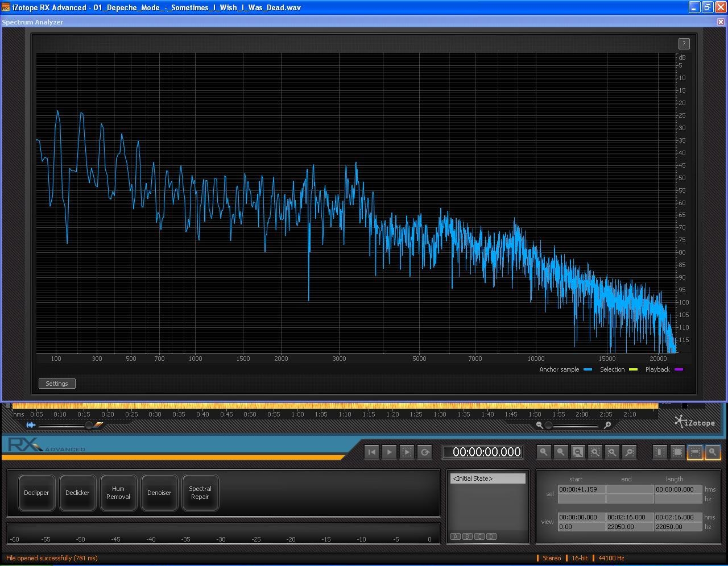Adjust the horizontal zoom slider handle

click(548, 425)
